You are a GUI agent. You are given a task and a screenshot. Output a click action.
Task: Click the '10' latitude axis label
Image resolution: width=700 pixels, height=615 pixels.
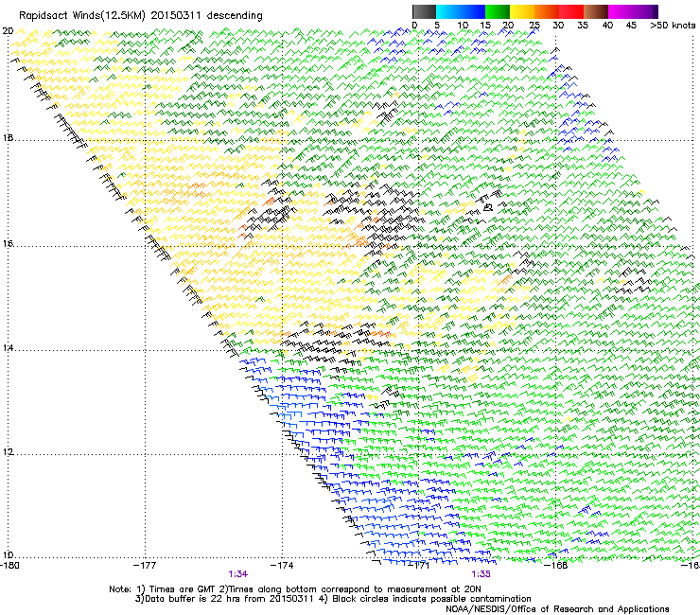[x=8, y=555]
